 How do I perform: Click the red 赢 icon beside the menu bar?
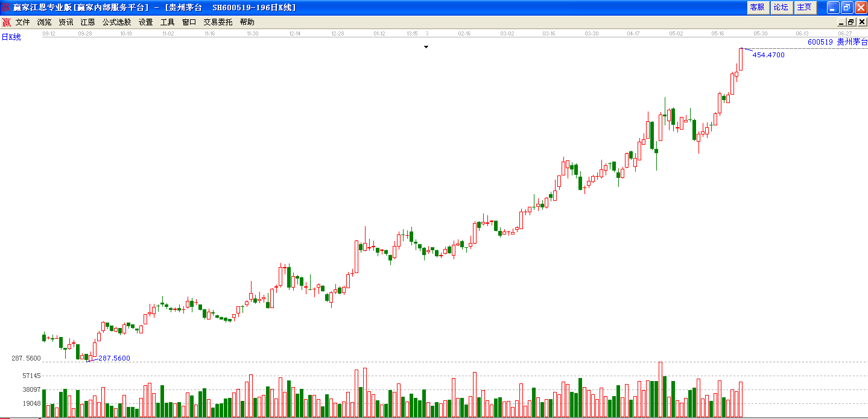pyautogui.click(x=7, y=22)
